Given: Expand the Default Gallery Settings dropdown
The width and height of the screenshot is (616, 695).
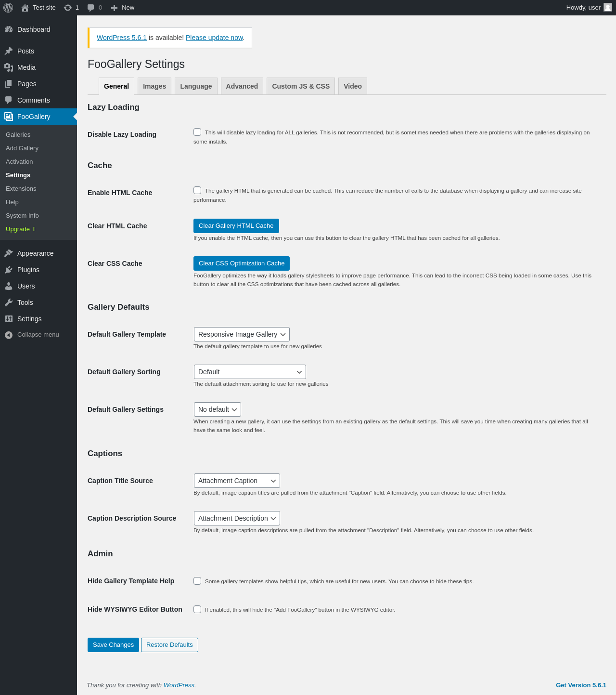Looking at the screenshot, I should (218, 409).
